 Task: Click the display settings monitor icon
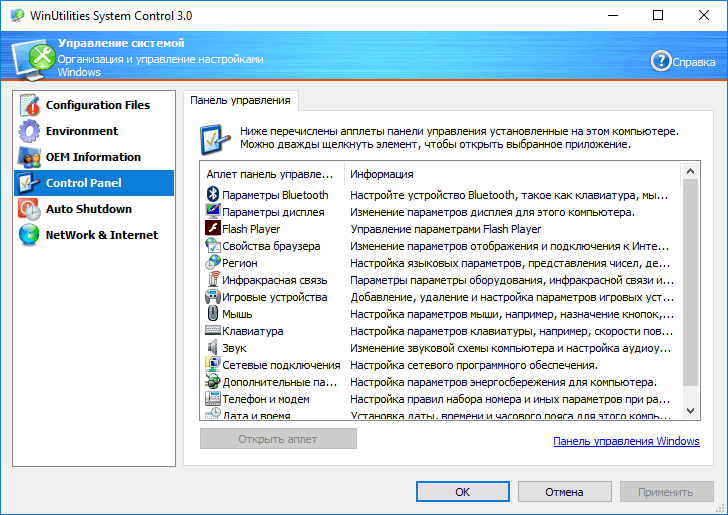pyautogui.click(x=213, y=211)
